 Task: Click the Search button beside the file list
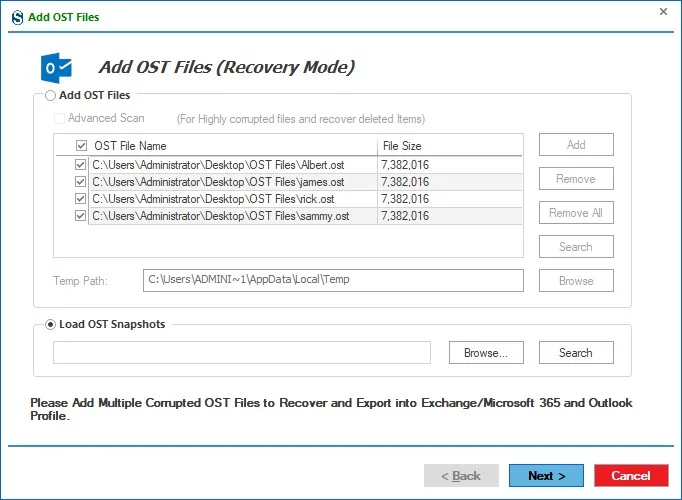[576, 247]
